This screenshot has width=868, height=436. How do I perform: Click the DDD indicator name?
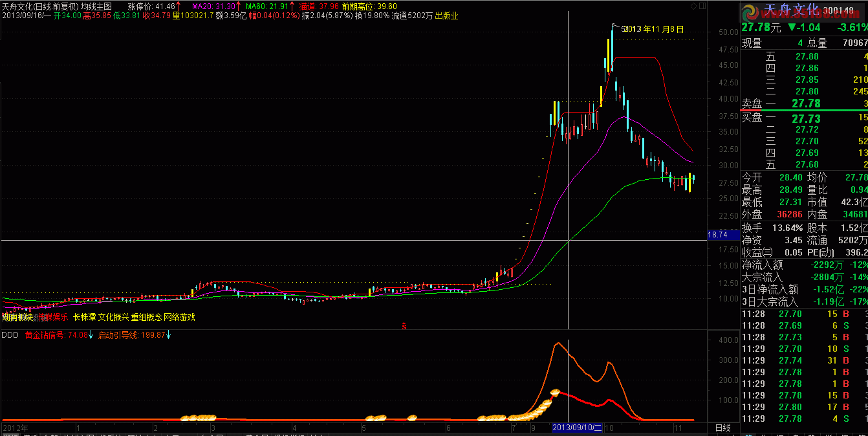(10, 335)
